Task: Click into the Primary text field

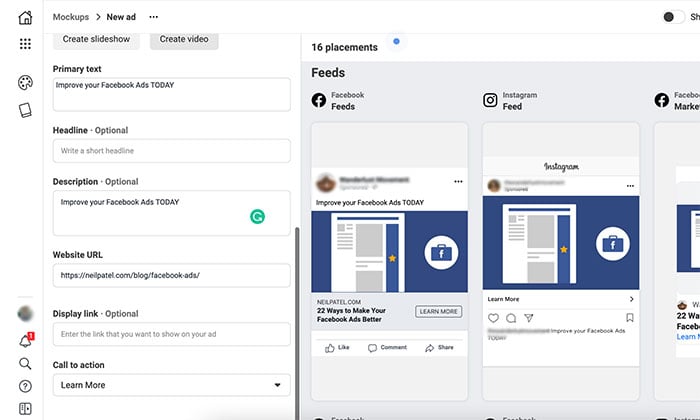Action: pyautogui.click(x=171, y=94)
